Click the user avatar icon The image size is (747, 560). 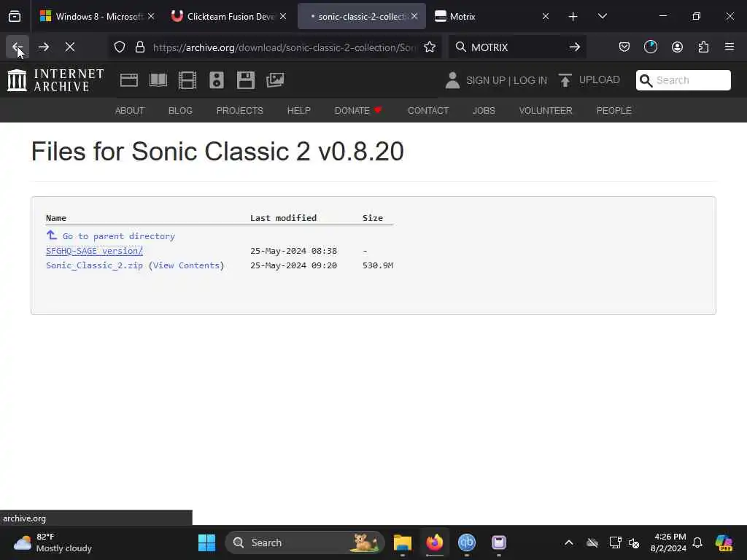(x=452, y=80)
